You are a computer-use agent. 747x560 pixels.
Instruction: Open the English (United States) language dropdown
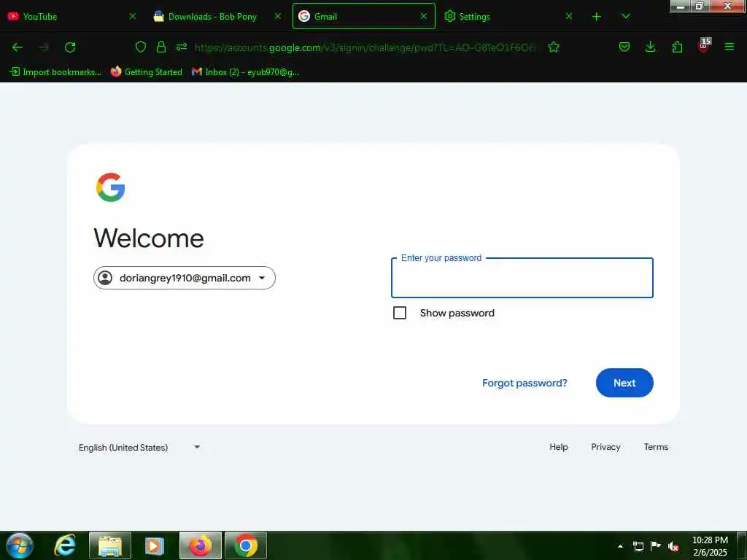[139, 447]
